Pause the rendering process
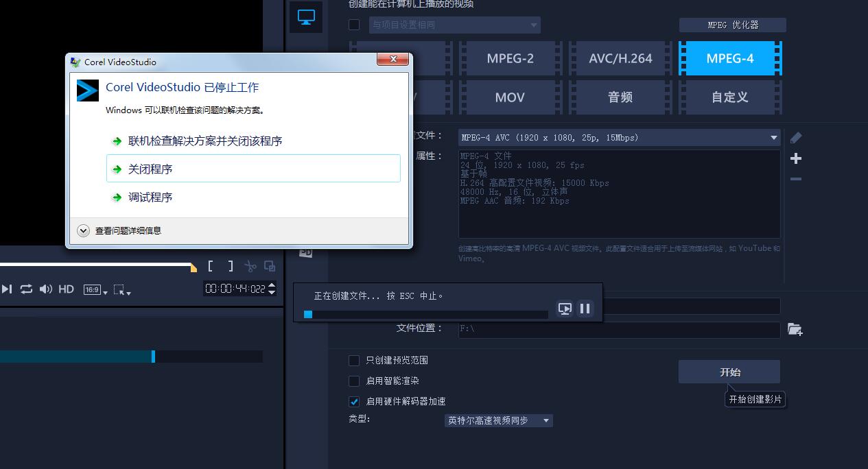Viewport: 868px width, 469px height. [585, 309]
